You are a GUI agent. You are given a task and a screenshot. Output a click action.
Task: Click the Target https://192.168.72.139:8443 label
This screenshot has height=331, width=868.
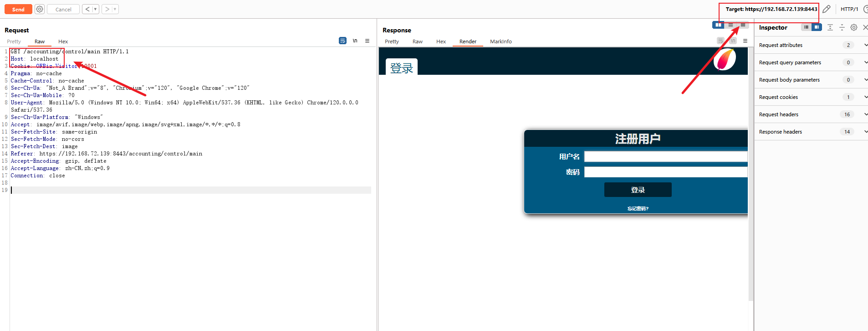(x=771, y=9)
